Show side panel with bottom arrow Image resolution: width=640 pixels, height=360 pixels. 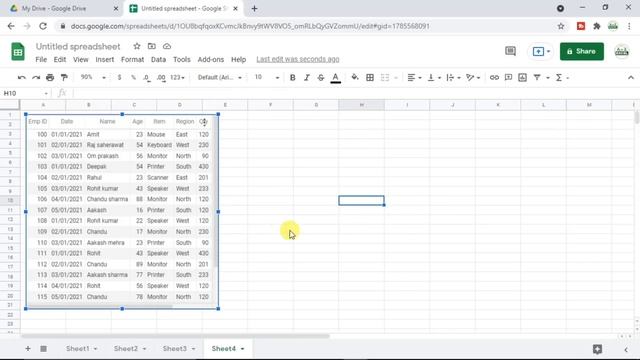pos(626,349)
